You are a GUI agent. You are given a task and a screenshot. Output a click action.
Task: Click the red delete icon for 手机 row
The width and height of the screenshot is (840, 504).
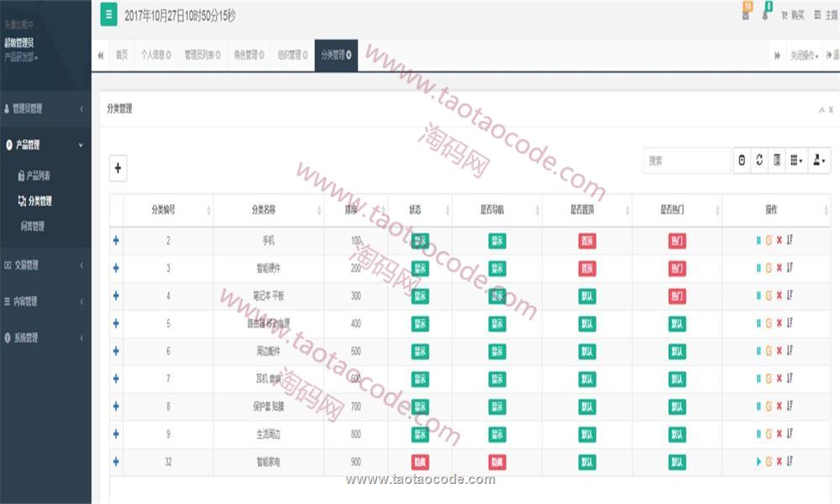779,241
